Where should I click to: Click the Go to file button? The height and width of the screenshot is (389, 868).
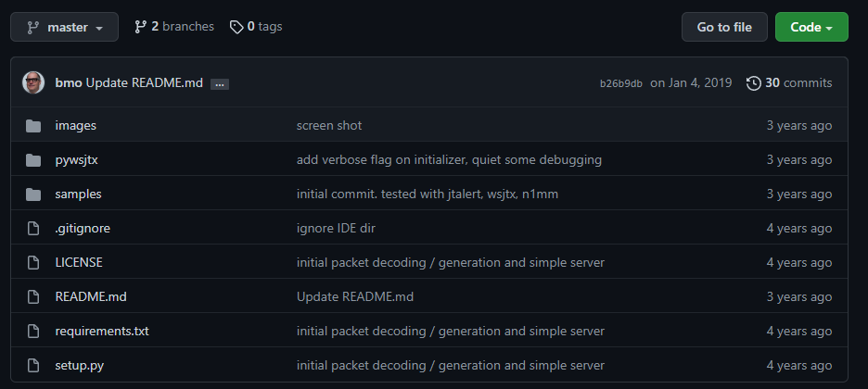pos(724,27)
